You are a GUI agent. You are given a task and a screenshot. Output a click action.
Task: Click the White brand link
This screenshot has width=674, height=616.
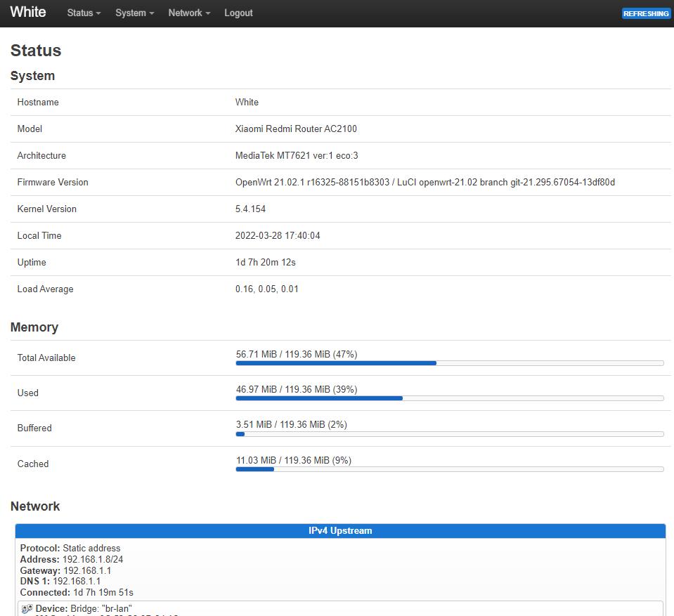pyautogui.click(x=28, y=13)
